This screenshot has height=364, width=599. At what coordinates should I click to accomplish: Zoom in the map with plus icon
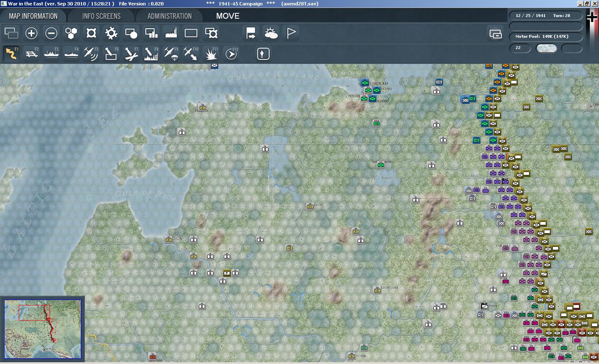pos(31,33)
